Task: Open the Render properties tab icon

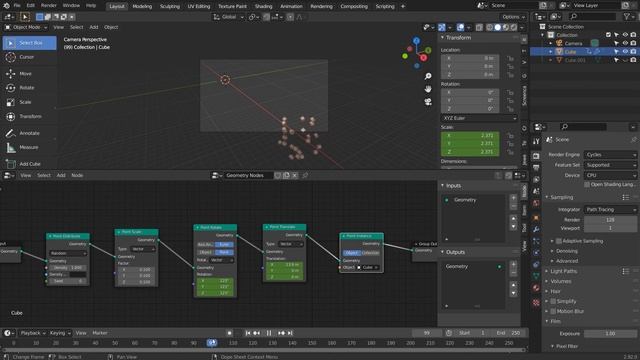Action: point(536,156)
